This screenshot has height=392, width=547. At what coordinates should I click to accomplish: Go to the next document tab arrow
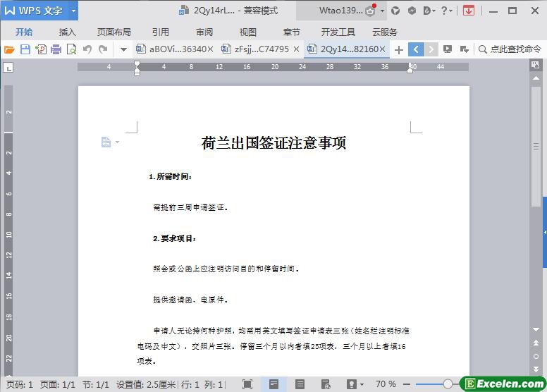431,49
